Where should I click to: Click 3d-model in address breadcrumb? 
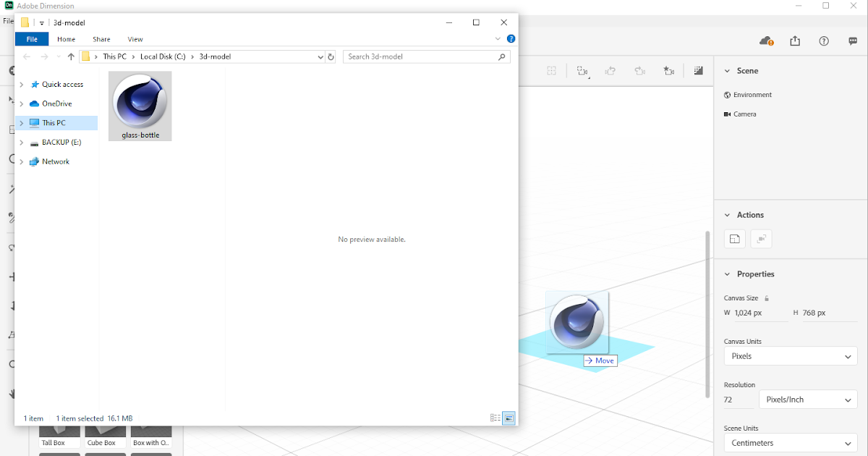click(215, 56)
